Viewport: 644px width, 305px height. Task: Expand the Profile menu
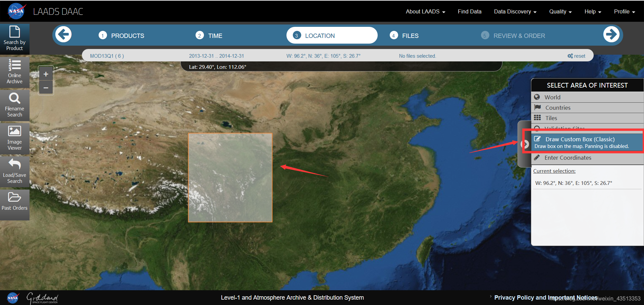[625, 11]
